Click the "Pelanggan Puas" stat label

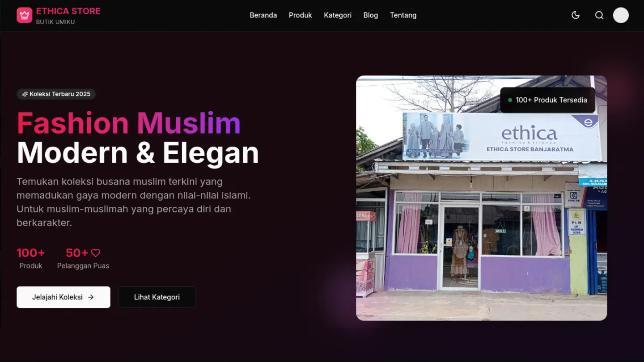click(83, 266)
